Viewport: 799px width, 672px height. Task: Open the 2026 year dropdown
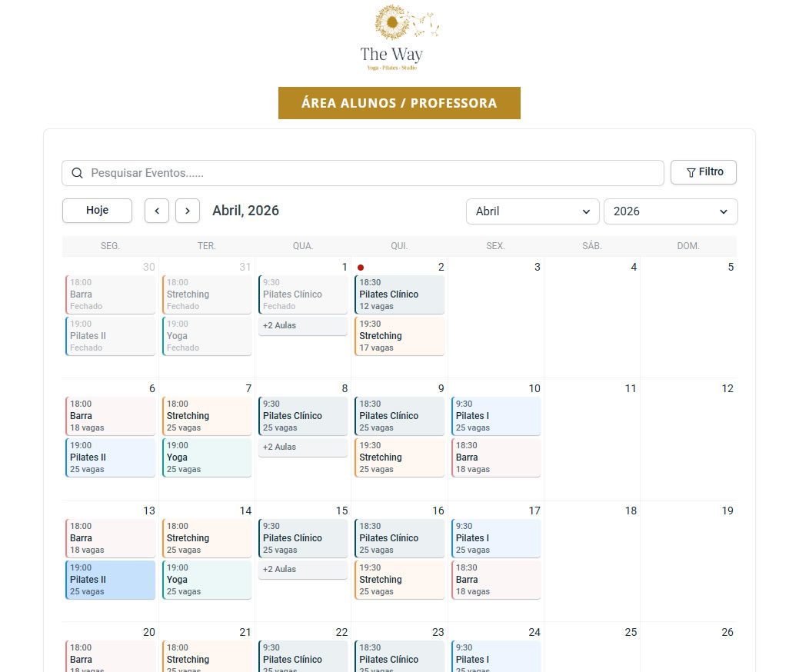(670, 211)
